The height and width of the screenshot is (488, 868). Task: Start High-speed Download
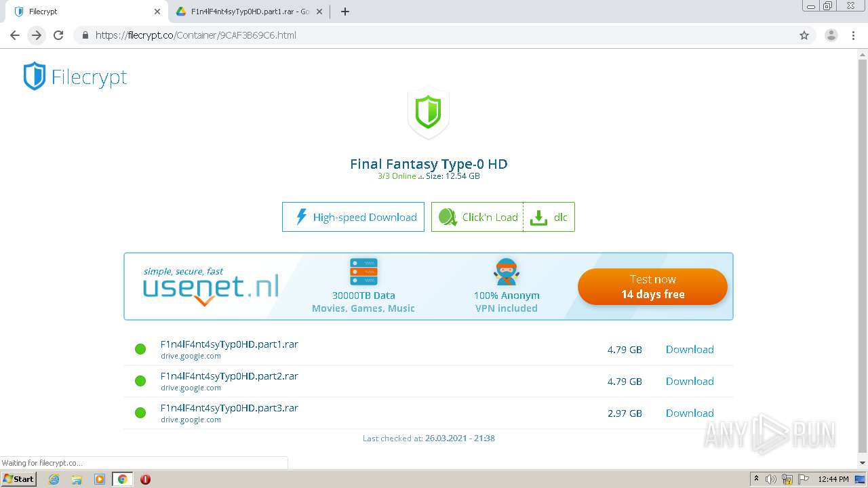coord(353,217)
